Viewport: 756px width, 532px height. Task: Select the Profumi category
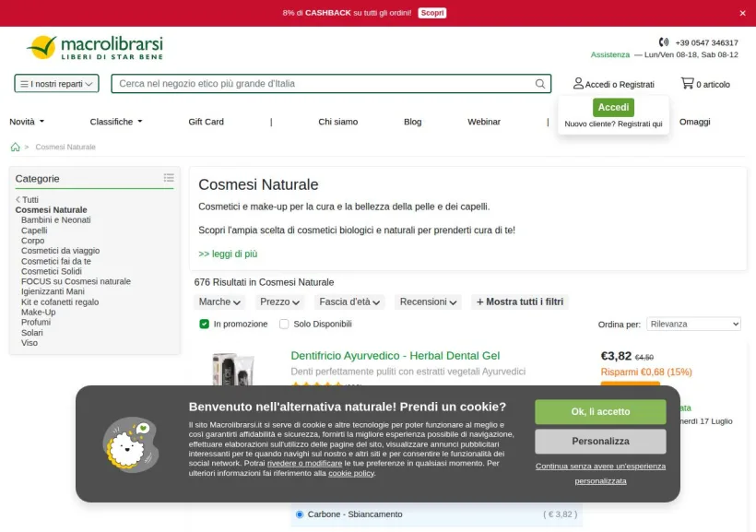pyautogui.click(x=36, y=322)
